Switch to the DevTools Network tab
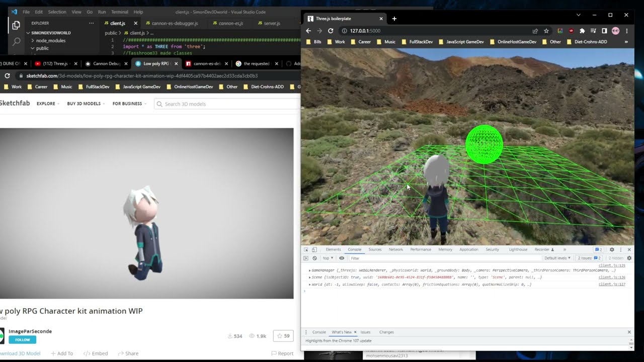644x362 pixels. (x=395, y=249)
